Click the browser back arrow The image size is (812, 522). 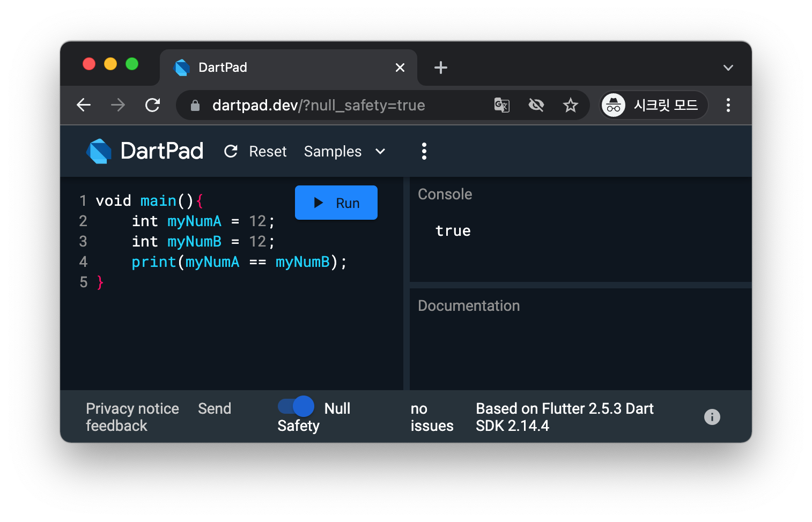pos(84,105)
